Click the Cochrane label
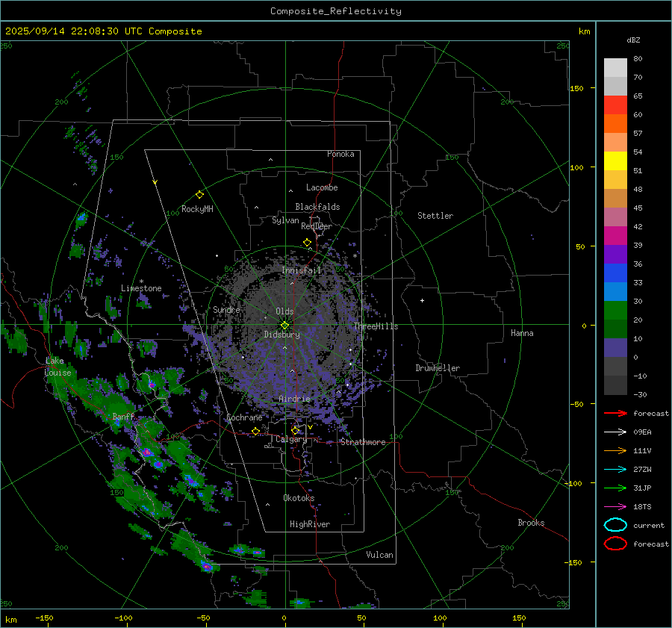Viewport: 672px width, 628px height. tap(244, 417)
